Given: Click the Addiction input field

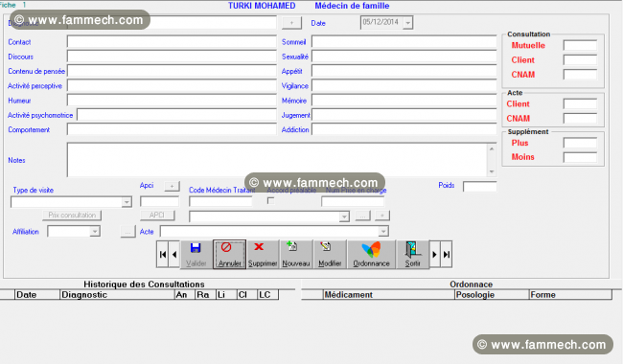Looking at the screenshot, I should (x=404, y=129).
